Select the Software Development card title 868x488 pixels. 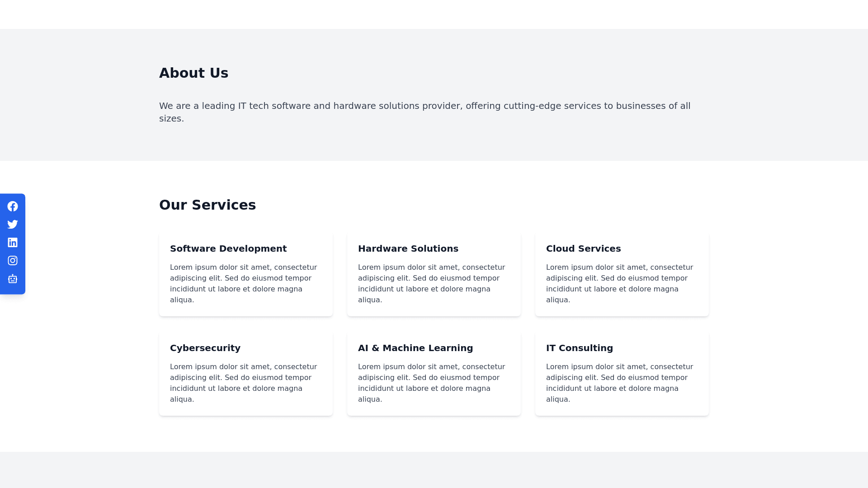228,249
